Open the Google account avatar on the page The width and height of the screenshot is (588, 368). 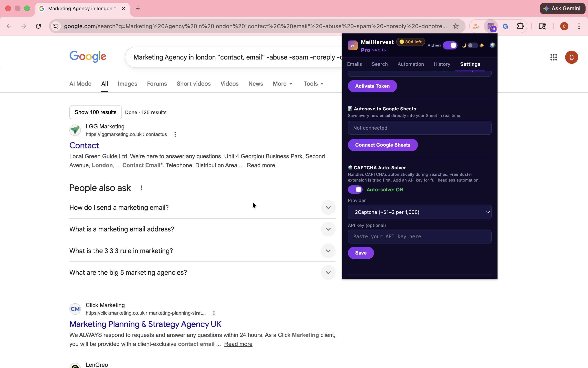pyautogui.click(x=571, y=57)
